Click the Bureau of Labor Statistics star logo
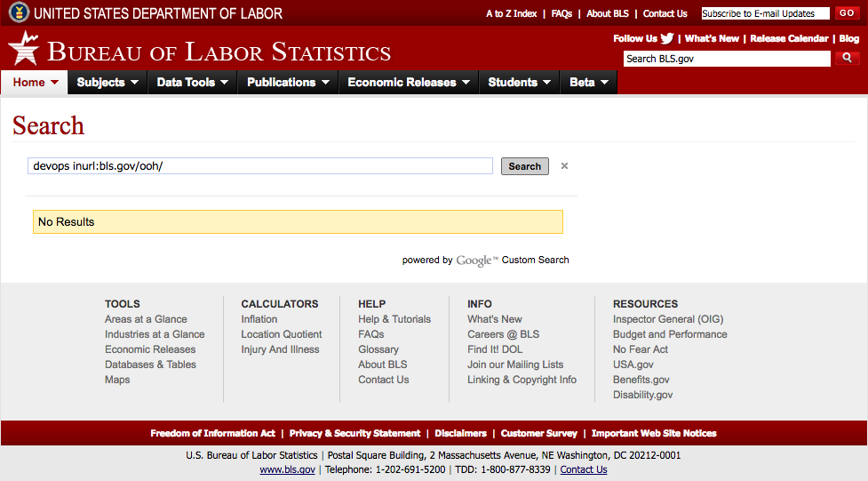 coord(24,48)
